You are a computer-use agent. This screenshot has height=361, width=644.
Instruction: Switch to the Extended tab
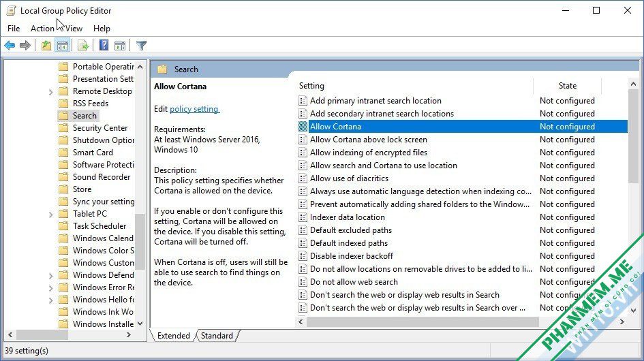[x=173, y=336]
